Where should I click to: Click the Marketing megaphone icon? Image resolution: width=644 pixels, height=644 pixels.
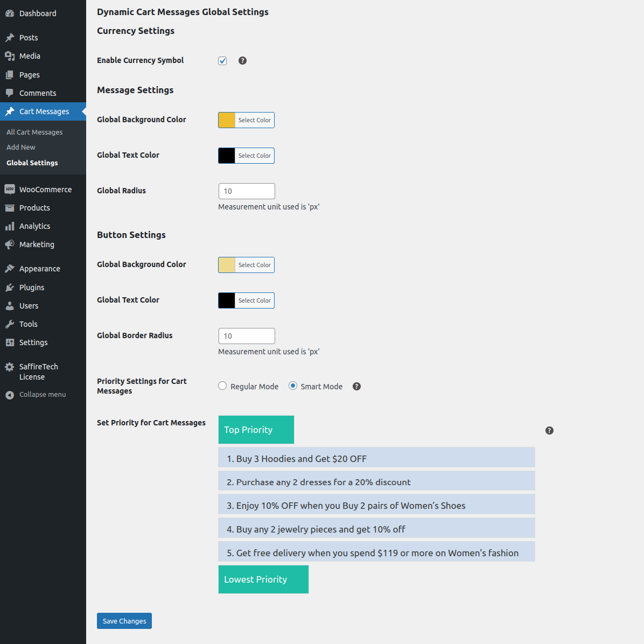pyautogui.click(x=10, y=244)
